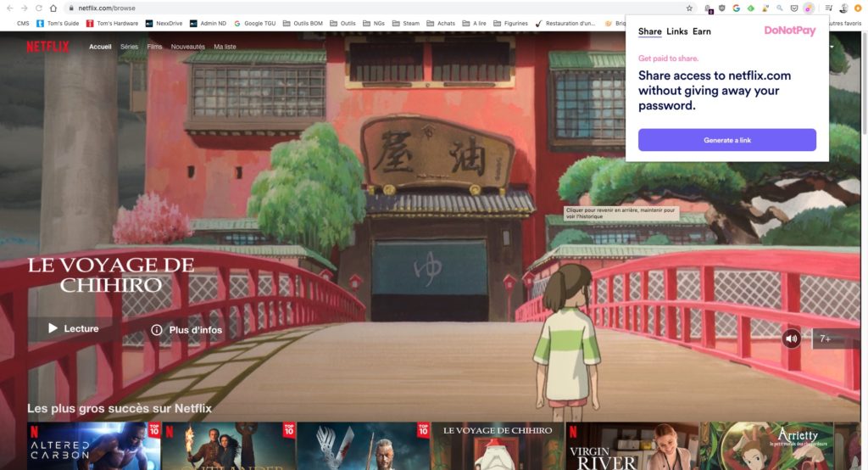This screenshot has height=470, width=868.
Task: Click the 'Get paid to share.' link
Action: click(x=668, y=59)
